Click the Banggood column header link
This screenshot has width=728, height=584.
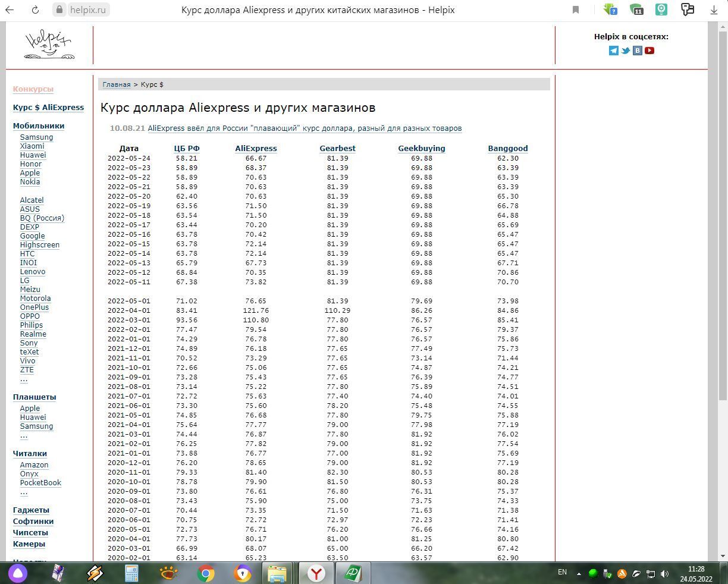[507, 148]
